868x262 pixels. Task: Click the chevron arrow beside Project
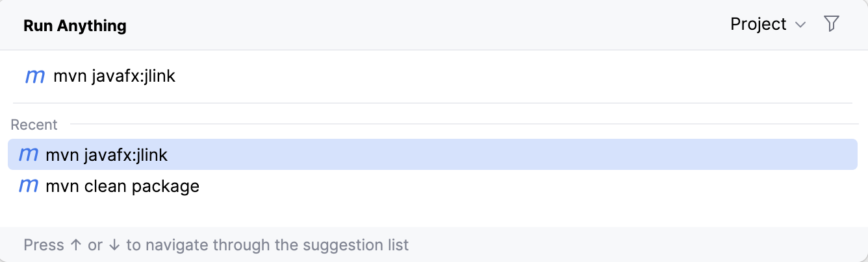[800, 25]
